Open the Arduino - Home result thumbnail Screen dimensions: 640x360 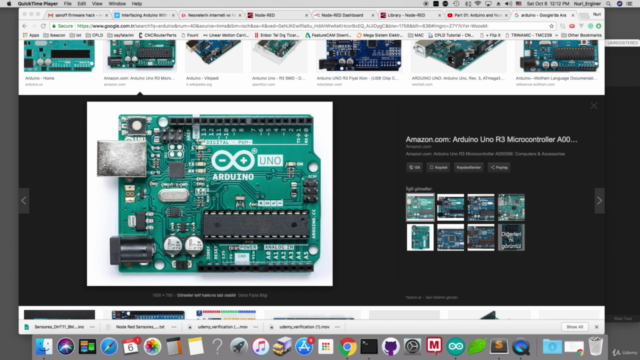click(x=59, y=56)
